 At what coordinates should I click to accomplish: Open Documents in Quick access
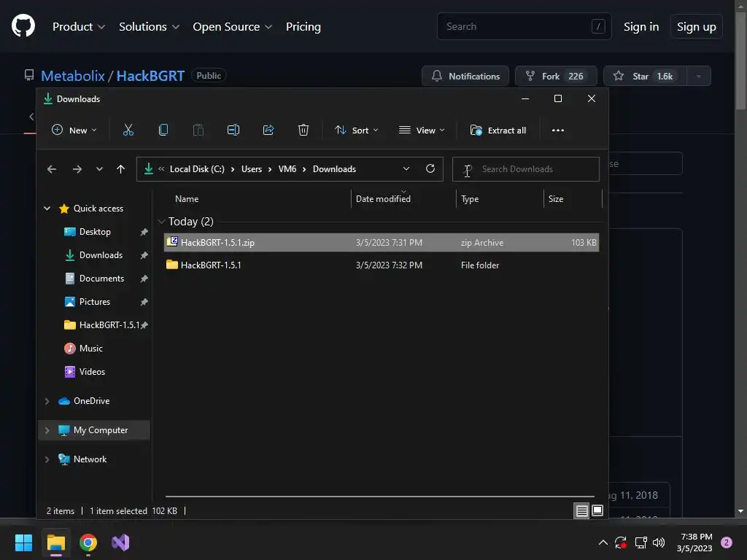(x=101, y=278)
